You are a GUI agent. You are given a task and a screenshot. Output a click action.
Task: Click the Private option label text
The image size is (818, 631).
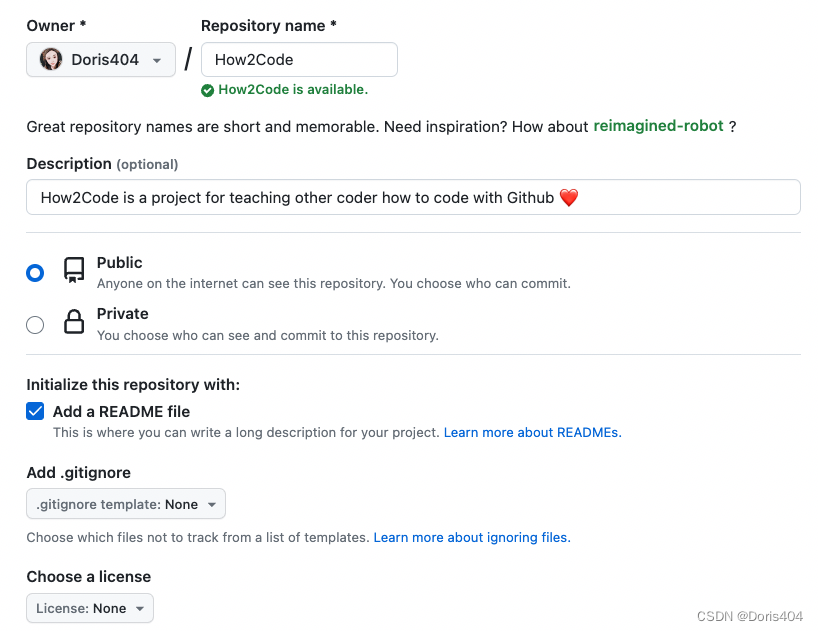click(123, 314)
